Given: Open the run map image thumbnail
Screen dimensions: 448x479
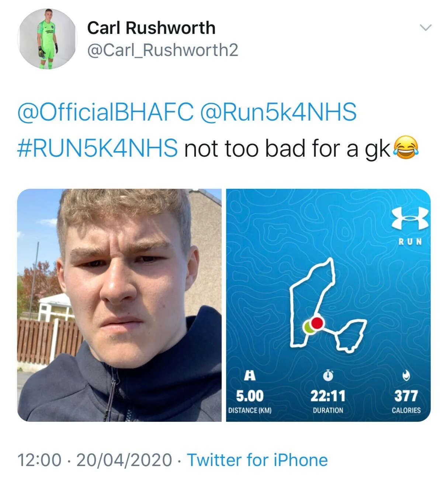Looking at the screenshot, I should tap(328, 305).
